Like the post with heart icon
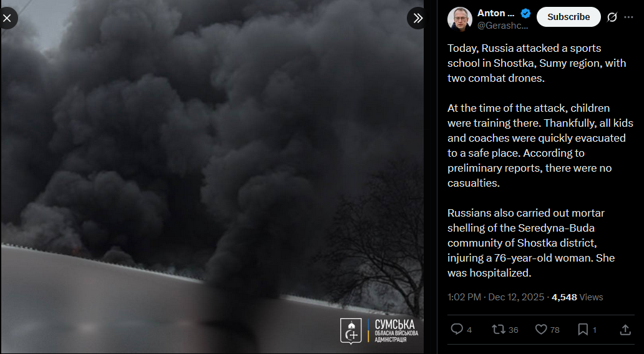 pyautogui.click(x=541, y=329)
